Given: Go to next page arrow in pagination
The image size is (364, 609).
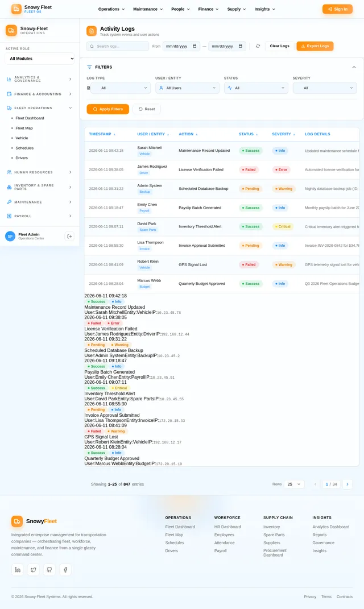Looking at the screenshot, I should (x=348, y=484).
